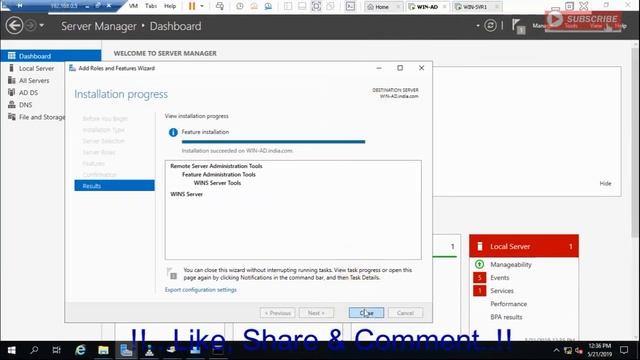This screenshot has width=640, height=360.
Task: Click the Previous button in the wizard
Action: 278,313
